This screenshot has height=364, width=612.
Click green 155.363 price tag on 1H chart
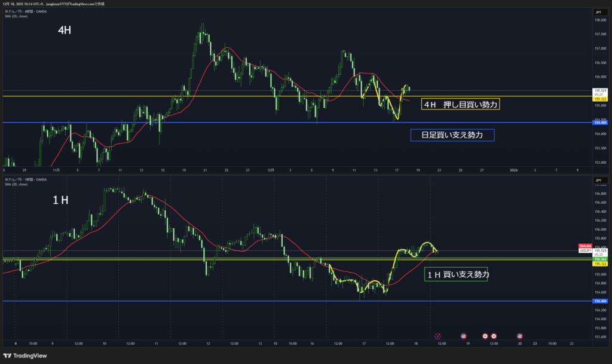tap(599, 259)
